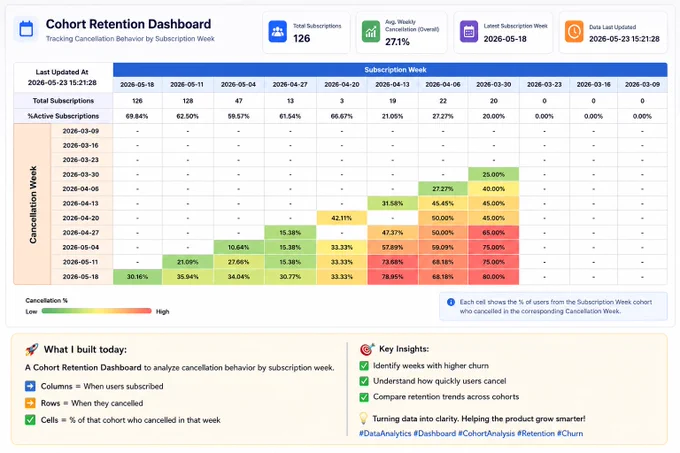Click the 65.00% cancellation cell

494,232
